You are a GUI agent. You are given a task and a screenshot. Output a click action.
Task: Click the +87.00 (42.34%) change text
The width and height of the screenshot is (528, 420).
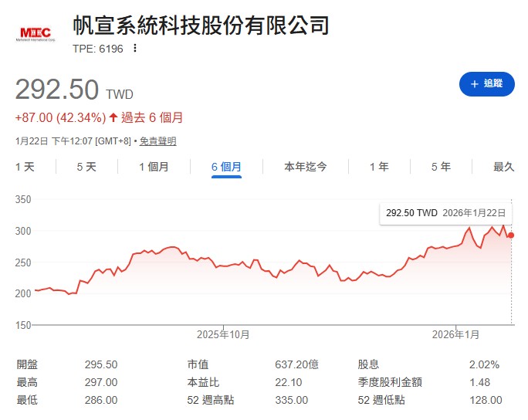tap(61, 118)
